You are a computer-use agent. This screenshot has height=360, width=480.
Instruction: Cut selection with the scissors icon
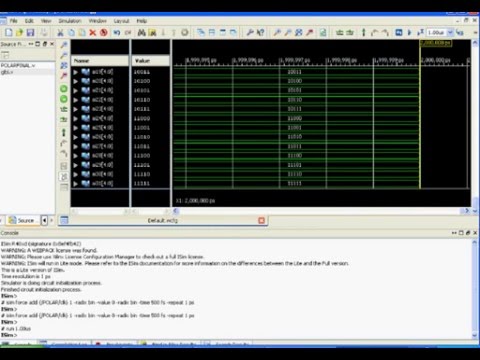point(60,32)
